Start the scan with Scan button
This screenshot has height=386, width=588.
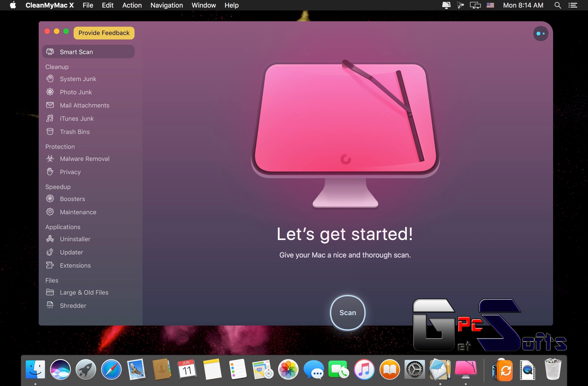pos(348,313)
